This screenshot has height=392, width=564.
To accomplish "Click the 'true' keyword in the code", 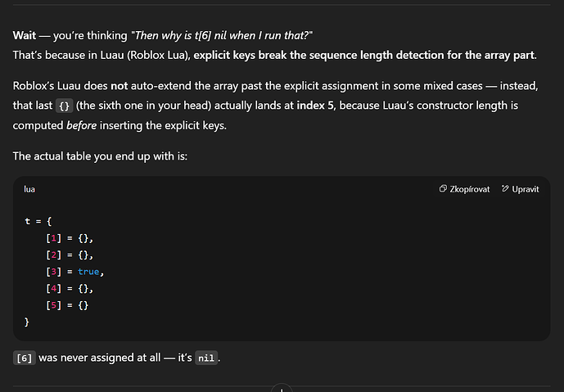I will pyautogui.click(x=88, y=271).
